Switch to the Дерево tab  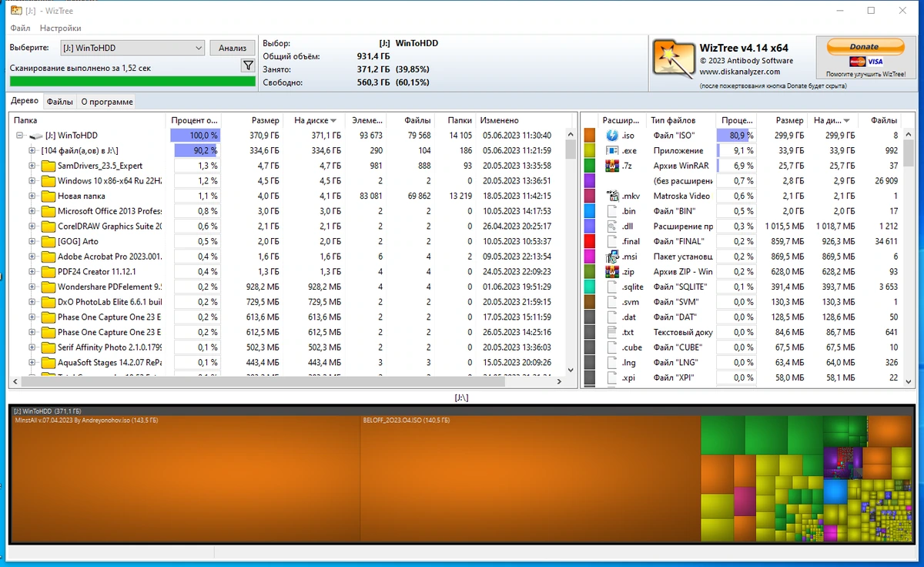25,101
